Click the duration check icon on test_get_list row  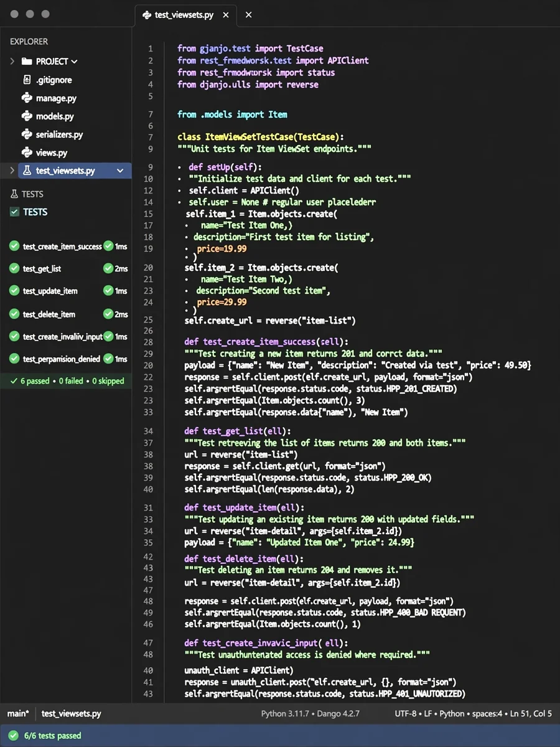[x=108, y=269]
